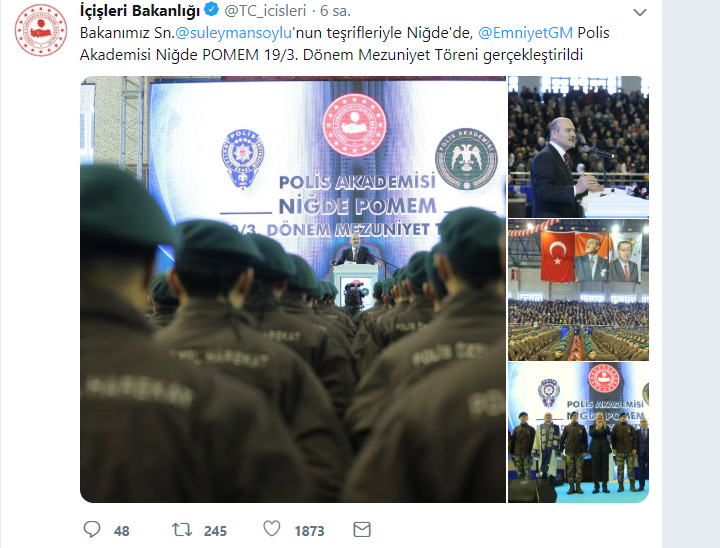Open photo of minister speaking at podium
The height and width of the screenshot is (548, 720).
578,147
